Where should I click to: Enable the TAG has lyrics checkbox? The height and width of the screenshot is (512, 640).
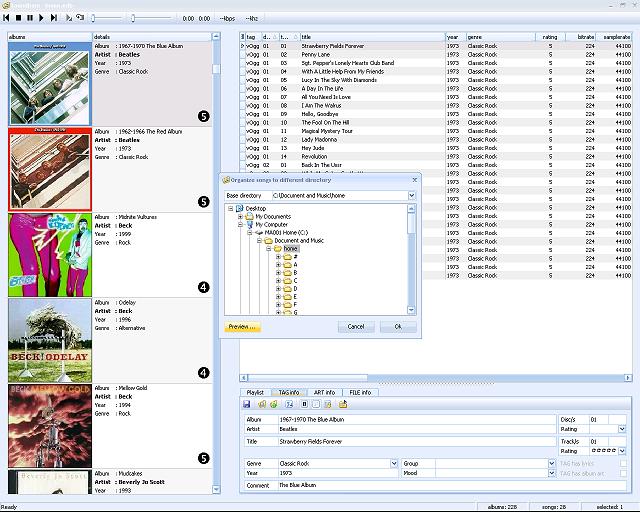pyautogui.click(x=622, y=464)
